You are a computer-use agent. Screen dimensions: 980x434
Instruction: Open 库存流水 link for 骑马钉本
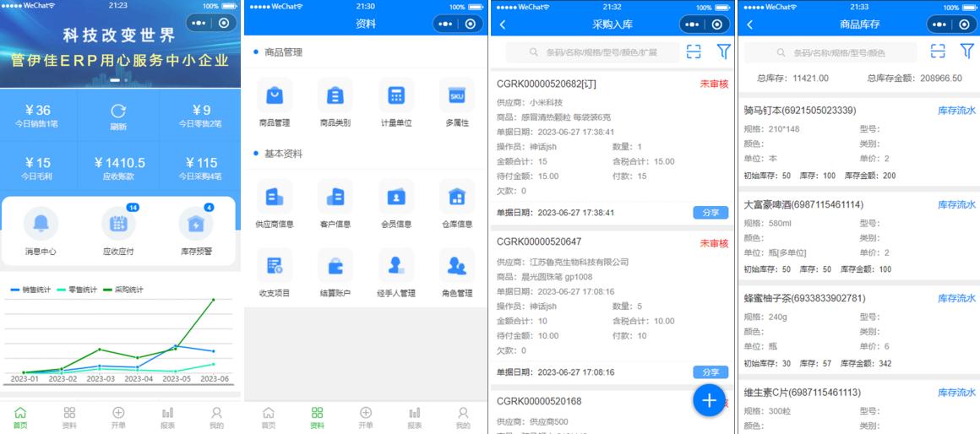pos(956,111)
